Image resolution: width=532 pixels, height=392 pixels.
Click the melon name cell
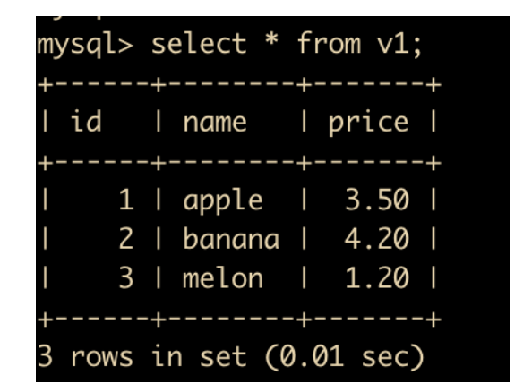tap(223, 277)
